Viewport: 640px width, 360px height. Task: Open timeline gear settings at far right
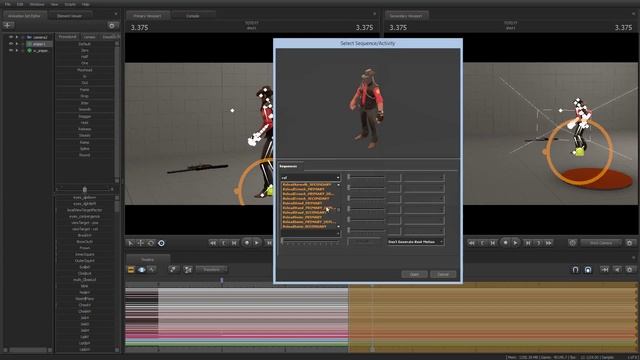tap(629, 269)
